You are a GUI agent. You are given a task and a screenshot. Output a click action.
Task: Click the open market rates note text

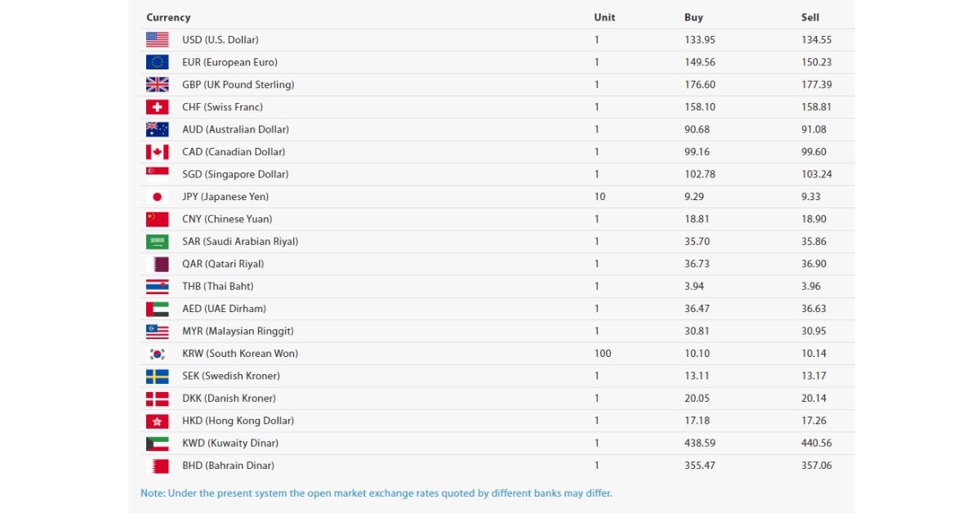click(x=376, y=493)
